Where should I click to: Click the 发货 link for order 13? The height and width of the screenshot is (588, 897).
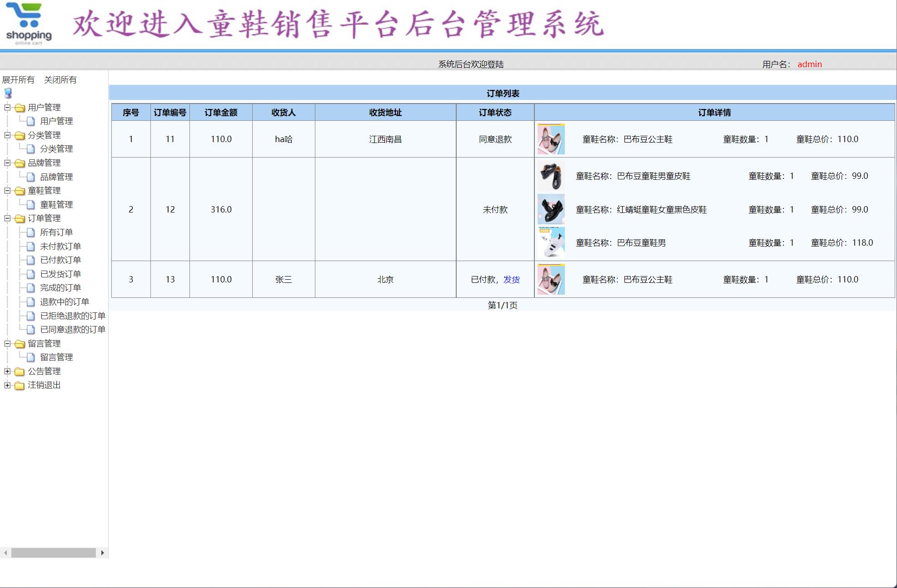[511, 280]
